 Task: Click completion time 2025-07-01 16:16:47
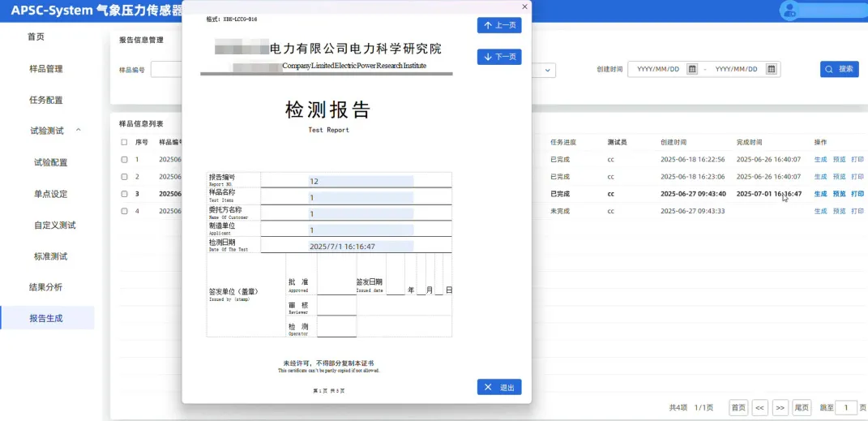769,194
